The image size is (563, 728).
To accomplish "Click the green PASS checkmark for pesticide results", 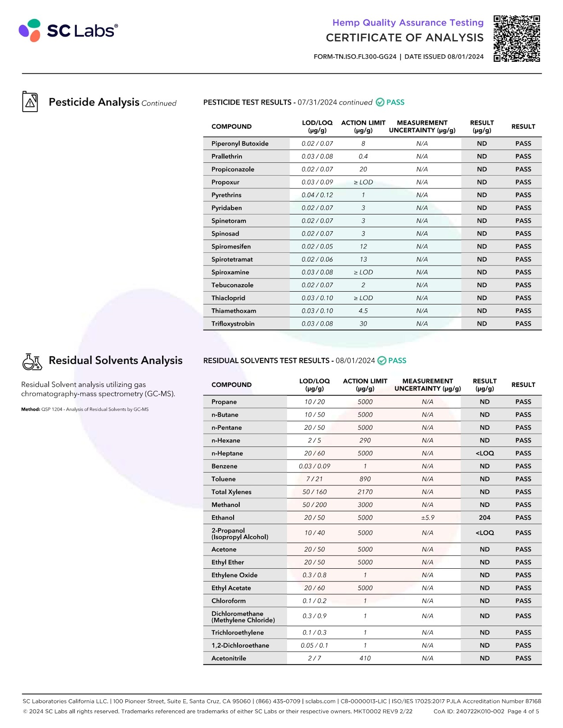I will click(380, 102).
